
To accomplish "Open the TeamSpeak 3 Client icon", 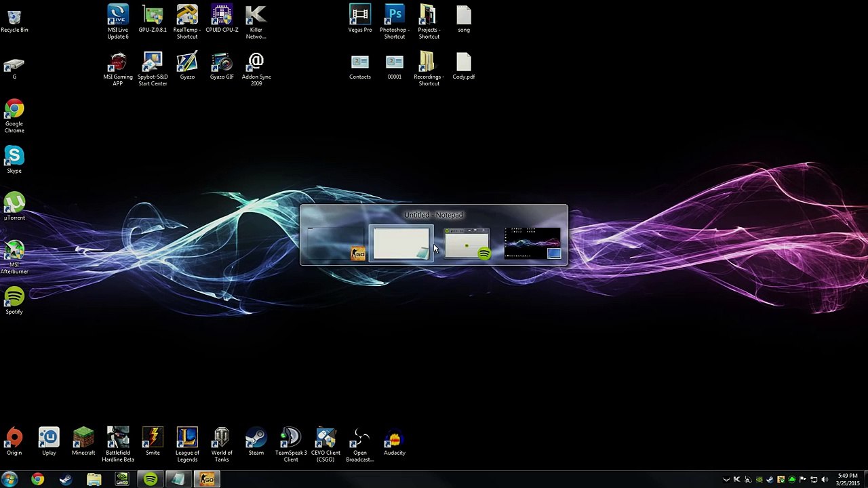I will click(x=291, y=445).
